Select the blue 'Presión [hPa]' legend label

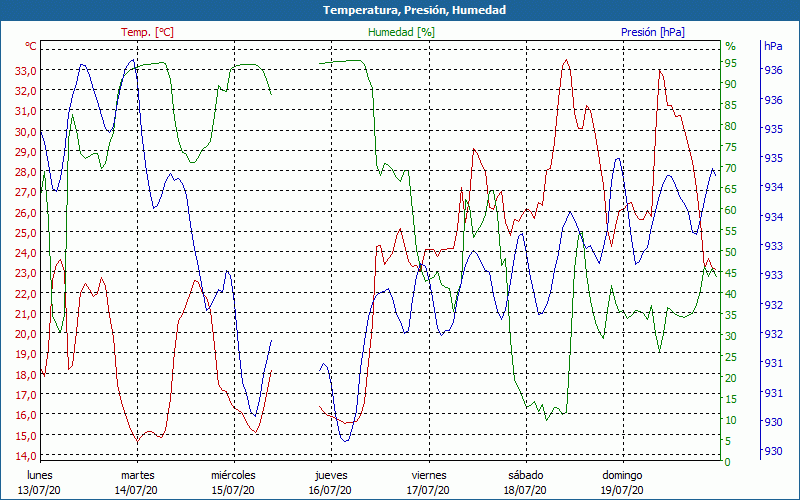(x=653, y=32)
